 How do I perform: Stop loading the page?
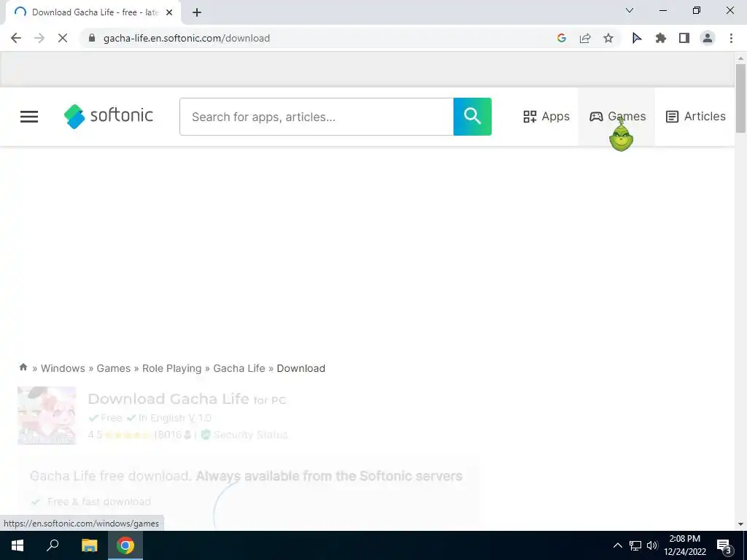pyautogui.click(x=63, y=38)
